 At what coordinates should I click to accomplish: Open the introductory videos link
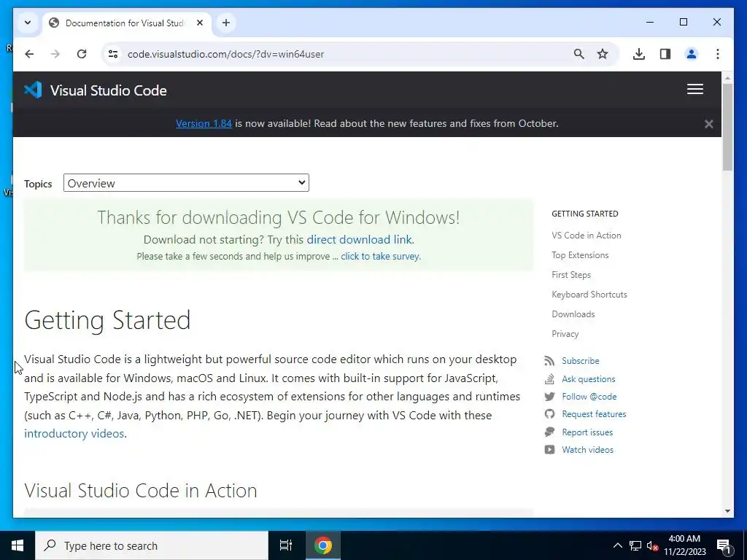74,433
